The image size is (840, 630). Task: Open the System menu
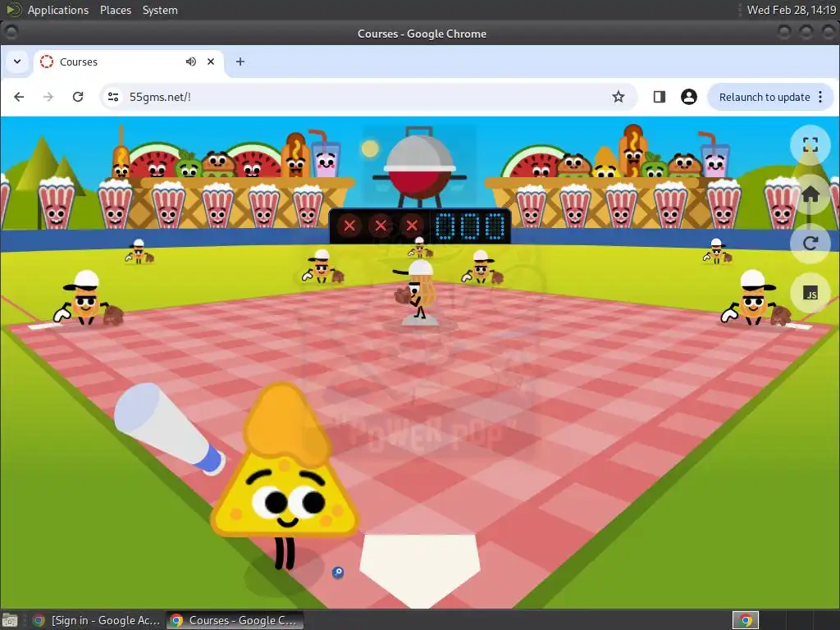(x=160, y=10)
